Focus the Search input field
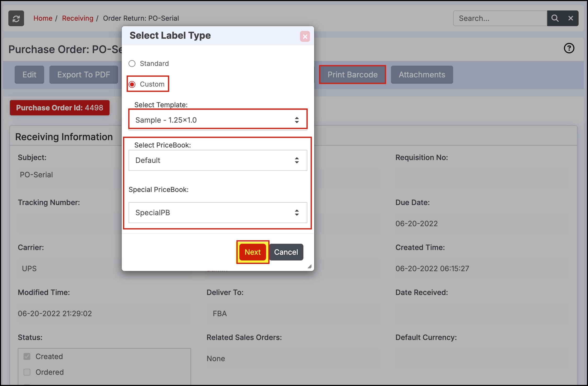This screenshot has height=386, width=588. 500,18
